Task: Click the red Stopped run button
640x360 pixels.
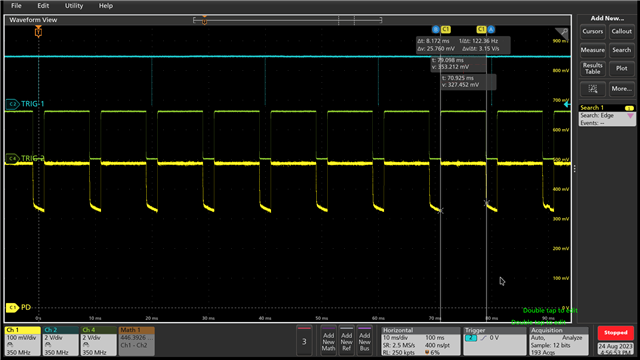Action: click(616, 333)
